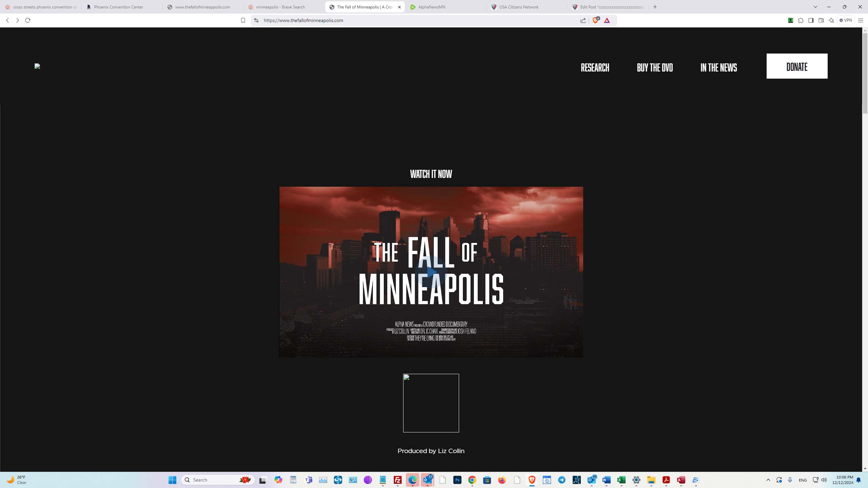Switch to USA Citizens Network tab
The height and width of the screenshot is (488, 868).
(x=527, y=7)
